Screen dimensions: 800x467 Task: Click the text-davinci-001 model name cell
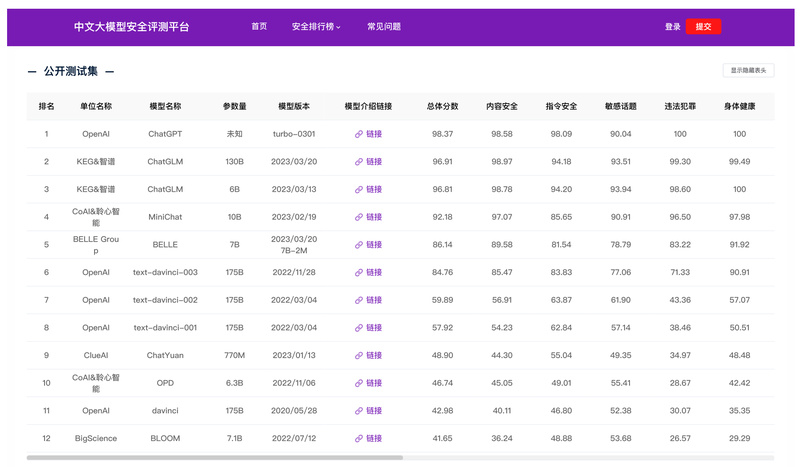tap(165, 328)
